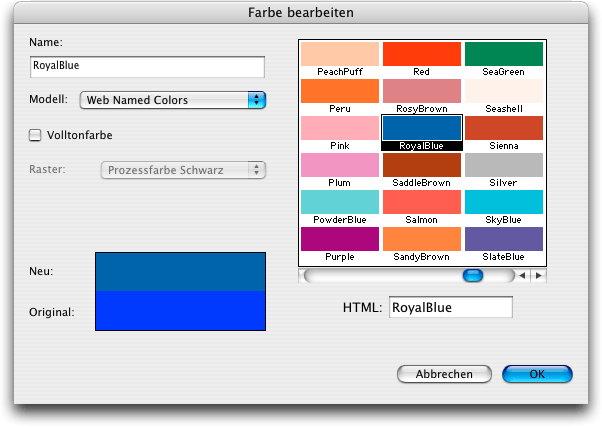This screenshot has height=427, width=602.
Task: Click the Original color preview
Action: point(180,310)
